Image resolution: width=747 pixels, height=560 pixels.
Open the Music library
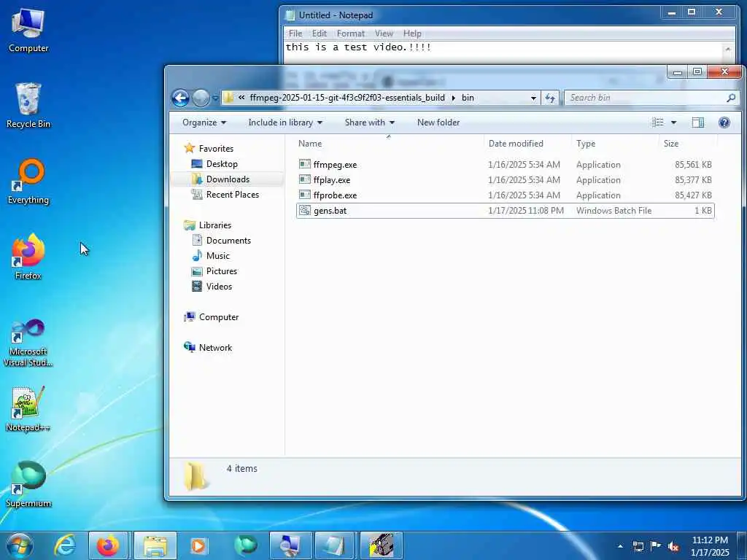[x=211, y=256]
